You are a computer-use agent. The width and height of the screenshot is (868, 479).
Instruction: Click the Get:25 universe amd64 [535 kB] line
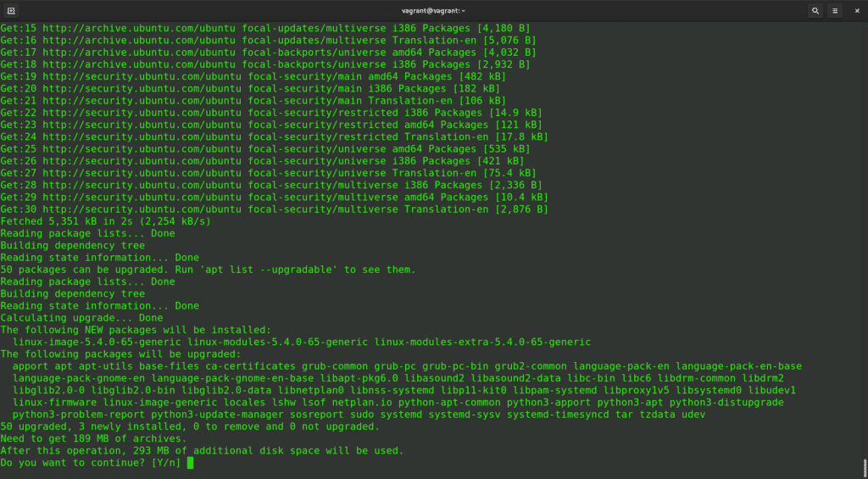[265, 149]
